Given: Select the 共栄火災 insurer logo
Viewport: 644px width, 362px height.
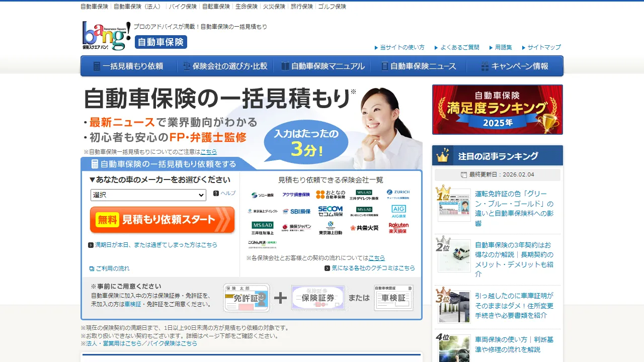Looking at the screenshot, I should 364,228.
